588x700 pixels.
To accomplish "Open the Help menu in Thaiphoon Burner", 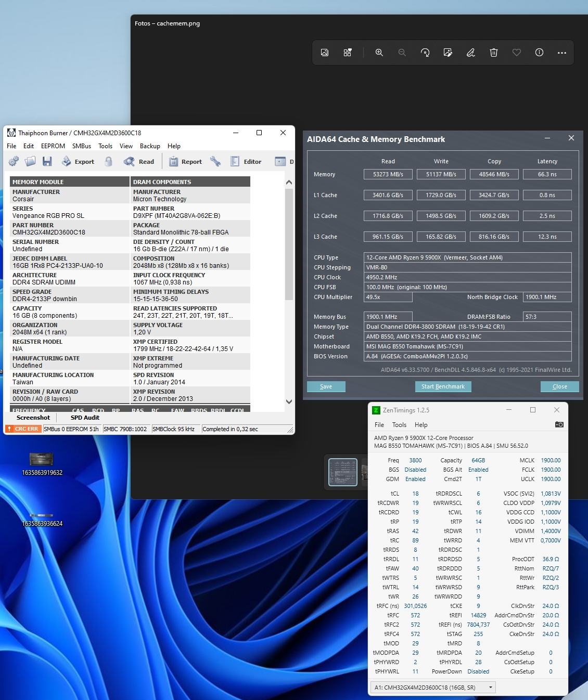I will [x=174, y=146].
